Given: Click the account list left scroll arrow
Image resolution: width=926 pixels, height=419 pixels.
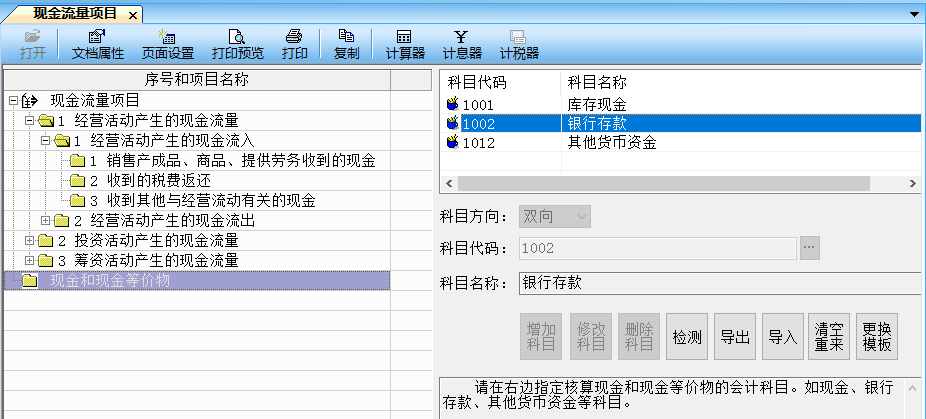Looking at the screenshot, I should pyautogui.click(x=449, y=184).
